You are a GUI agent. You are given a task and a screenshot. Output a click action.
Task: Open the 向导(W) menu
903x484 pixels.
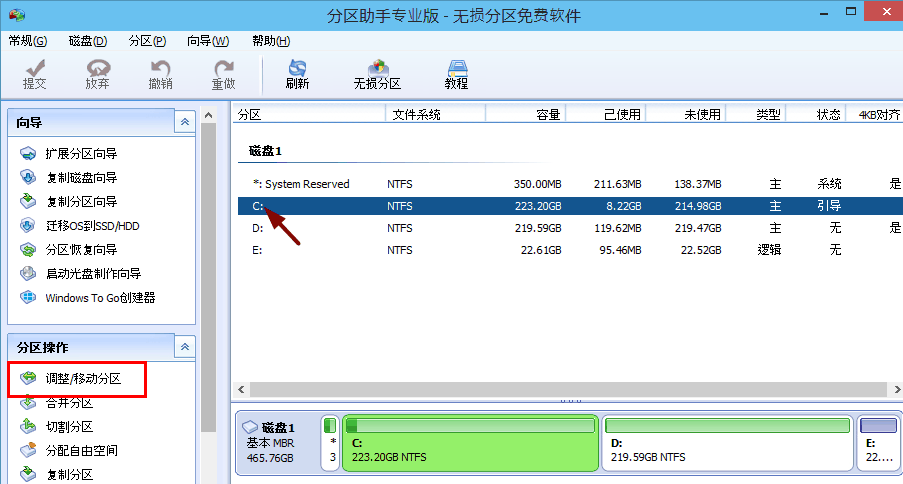208,41
